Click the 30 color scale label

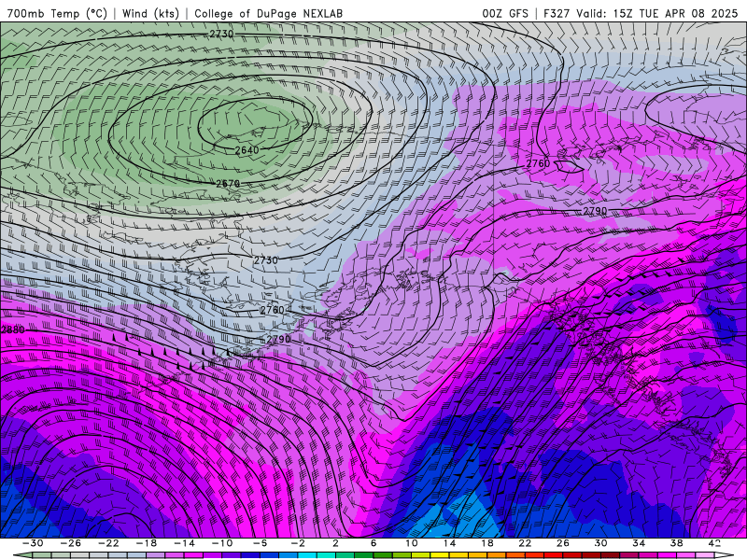(x=600, y=543)
